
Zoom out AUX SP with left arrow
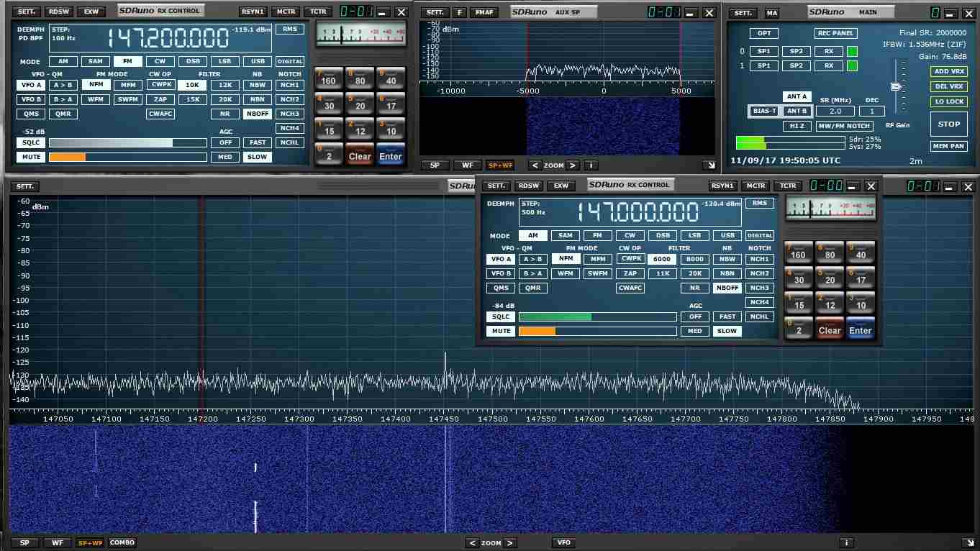(x=535, y=165)
